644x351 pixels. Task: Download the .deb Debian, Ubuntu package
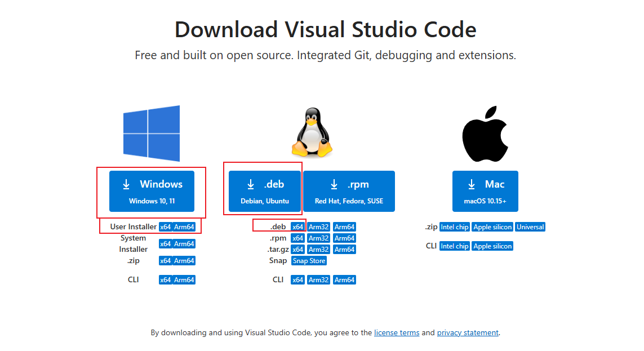point(265,191)
